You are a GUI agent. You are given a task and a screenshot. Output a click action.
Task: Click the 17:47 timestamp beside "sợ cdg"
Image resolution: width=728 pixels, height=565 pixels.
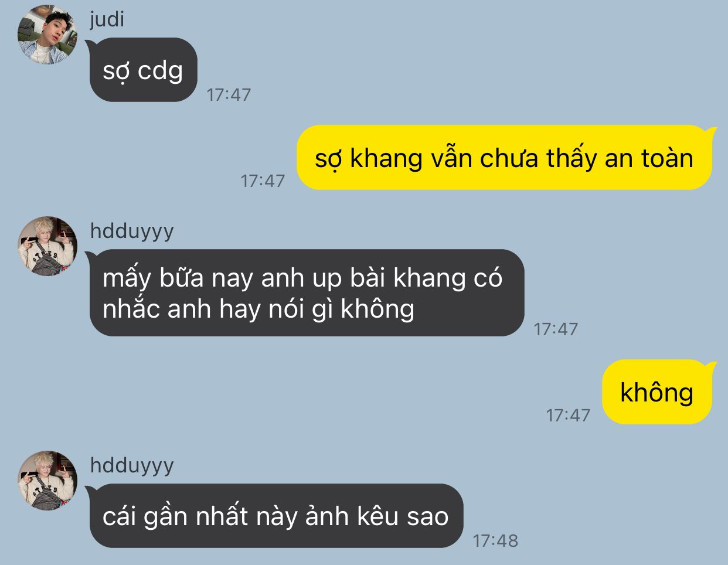pyautogui.click(x=229, y=94)
